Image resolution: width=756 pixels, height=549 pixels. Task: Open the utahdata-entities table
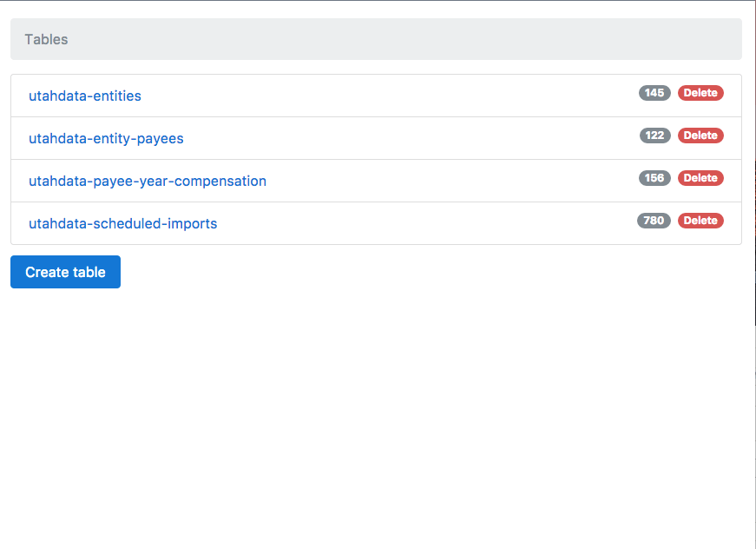(84, 96)
